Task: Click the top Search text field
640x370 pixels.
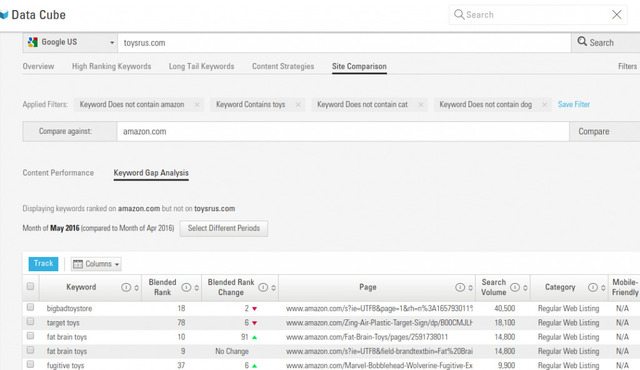Action: [537, 15]
